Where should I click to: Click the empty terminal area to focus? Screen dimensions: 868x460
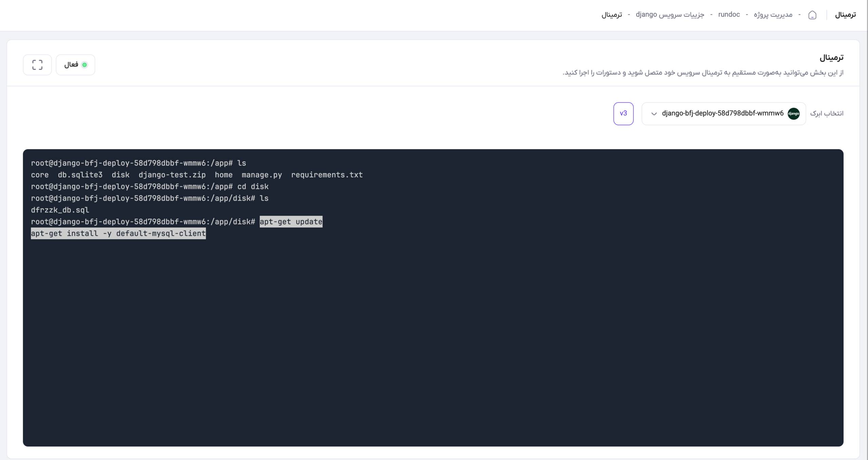[x=433, y=339]
